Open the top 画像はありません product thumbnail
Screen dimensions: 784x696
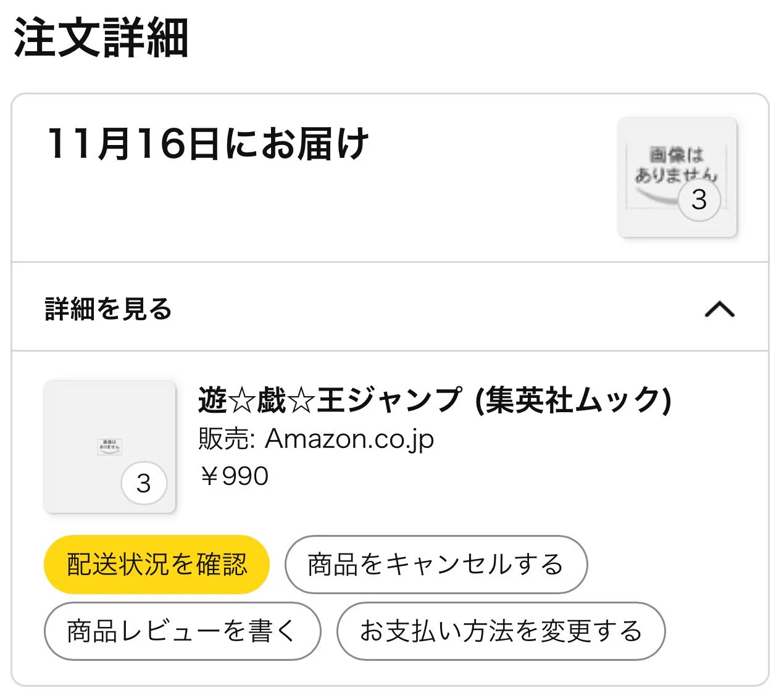pos(677,177)
